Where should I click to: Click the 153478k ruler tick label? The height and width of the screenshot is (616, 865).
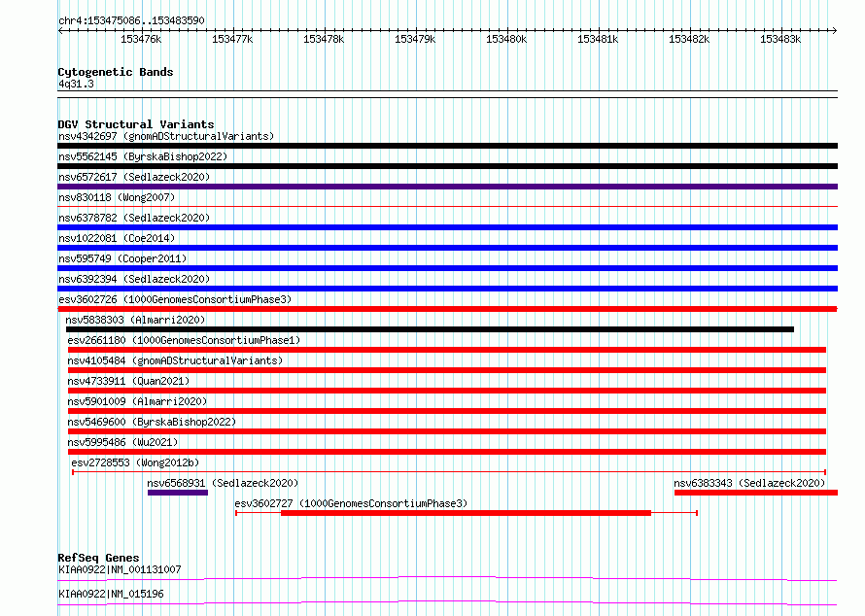[x=324, y=39]
